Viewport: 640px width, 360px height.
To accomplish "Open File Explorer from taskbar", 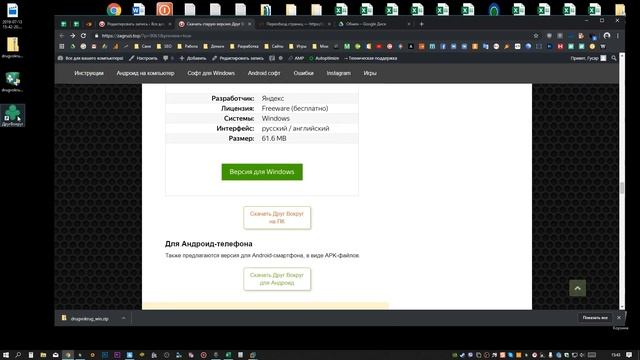I will (x=43, y=355).
